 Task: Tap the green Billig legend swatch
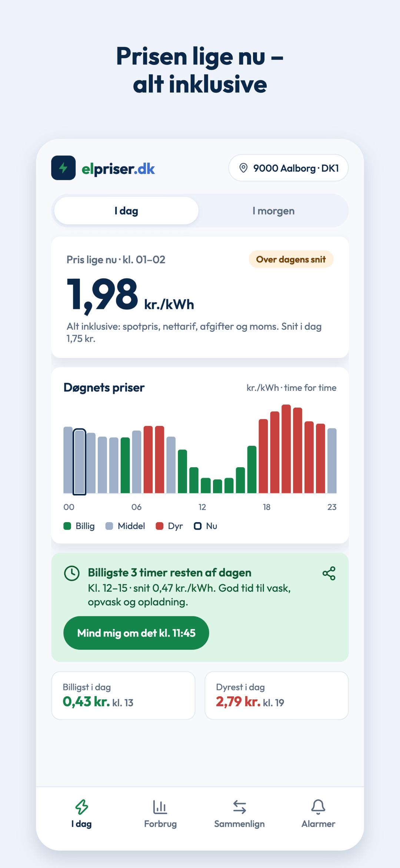[67, 526]
